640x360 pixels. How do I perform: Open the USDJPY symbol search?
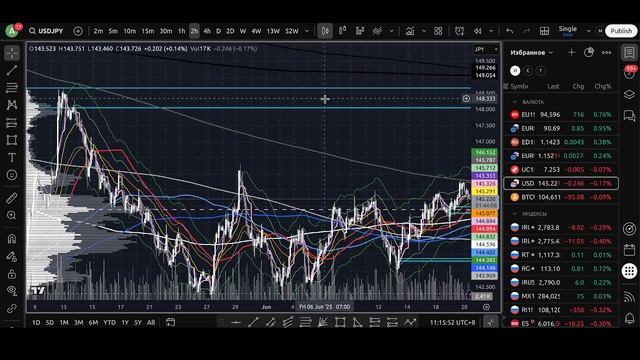pos(46,31)
